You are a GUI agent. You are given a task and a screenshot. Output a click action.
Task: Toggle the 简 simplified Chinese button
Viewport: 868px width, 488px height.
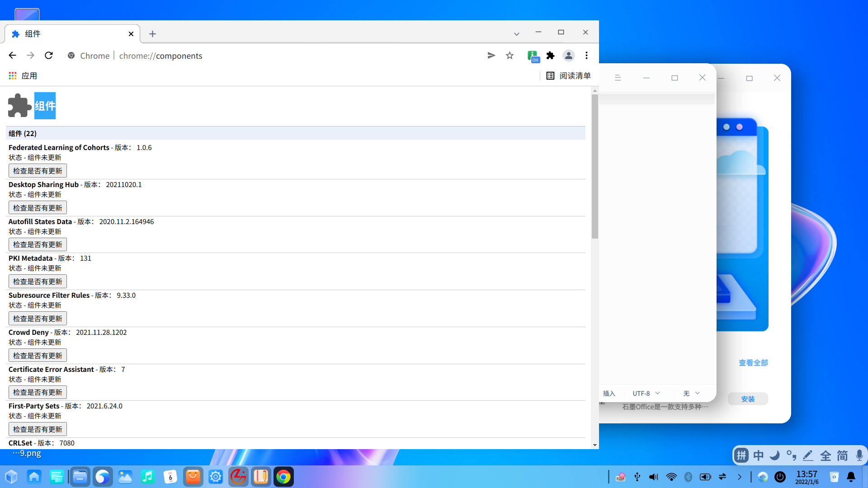tap(842, 455)
